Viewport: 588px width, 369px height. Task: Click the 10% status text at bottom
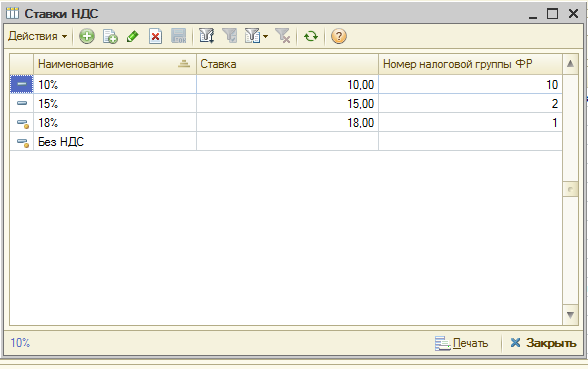click(20, 343)
